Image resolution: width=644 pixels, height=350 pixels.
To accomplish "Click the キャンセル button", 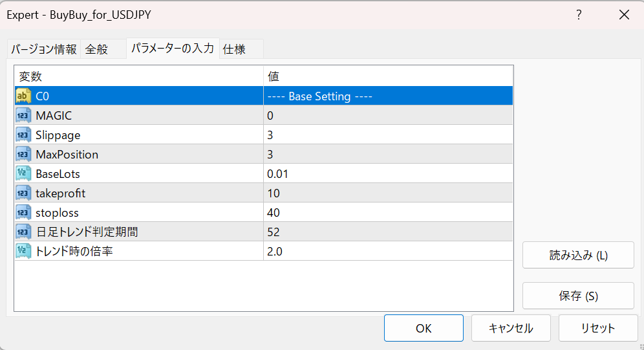I will (511, 328).
